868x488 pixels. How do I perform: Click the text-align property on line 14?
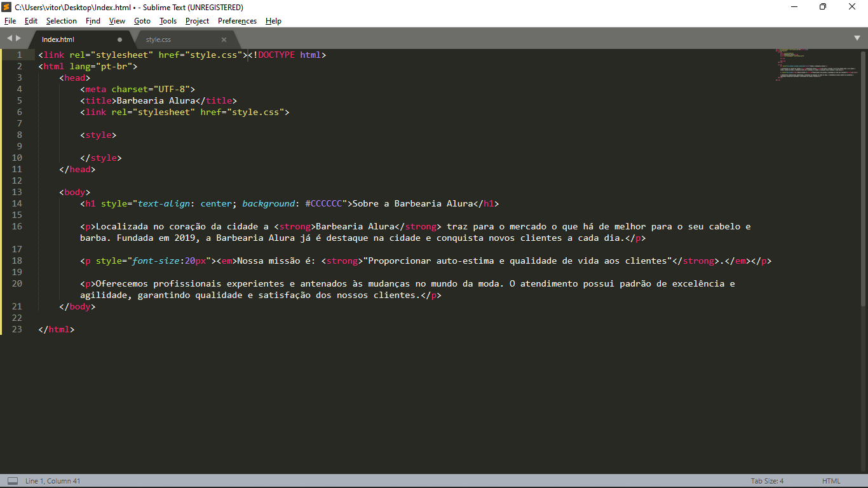(164, 203)
